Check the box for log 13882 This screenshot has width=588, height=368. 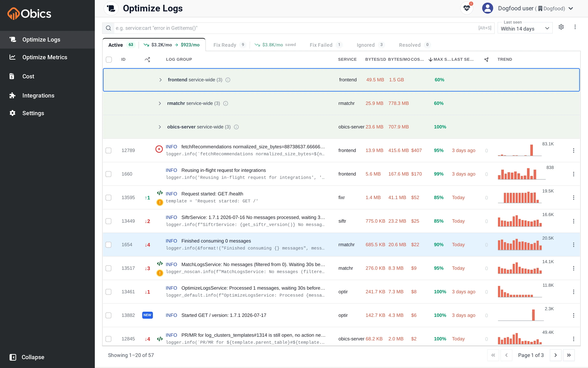(108, 315)
